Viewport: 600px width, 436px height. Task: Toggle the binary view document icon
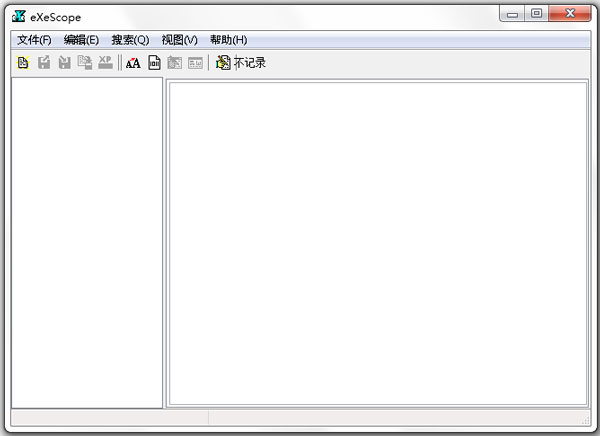pyautogui.click(x=154, y=62)
